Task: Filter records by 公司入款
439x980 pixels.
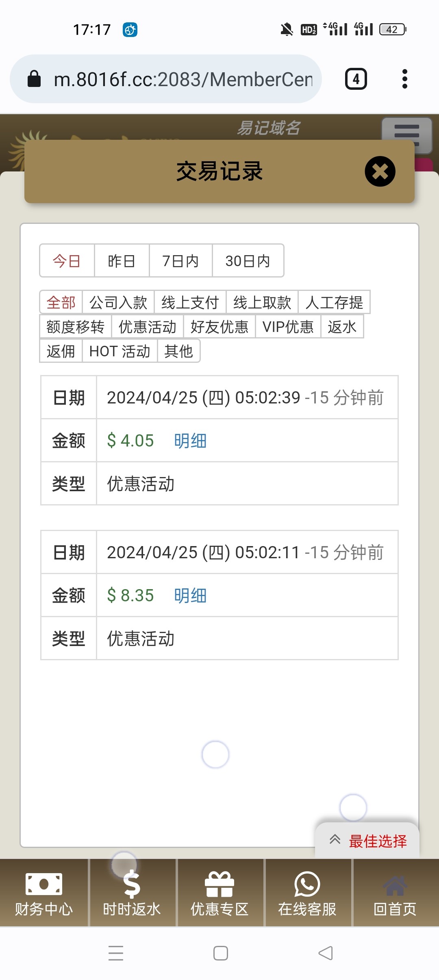Action: [118, 302]
